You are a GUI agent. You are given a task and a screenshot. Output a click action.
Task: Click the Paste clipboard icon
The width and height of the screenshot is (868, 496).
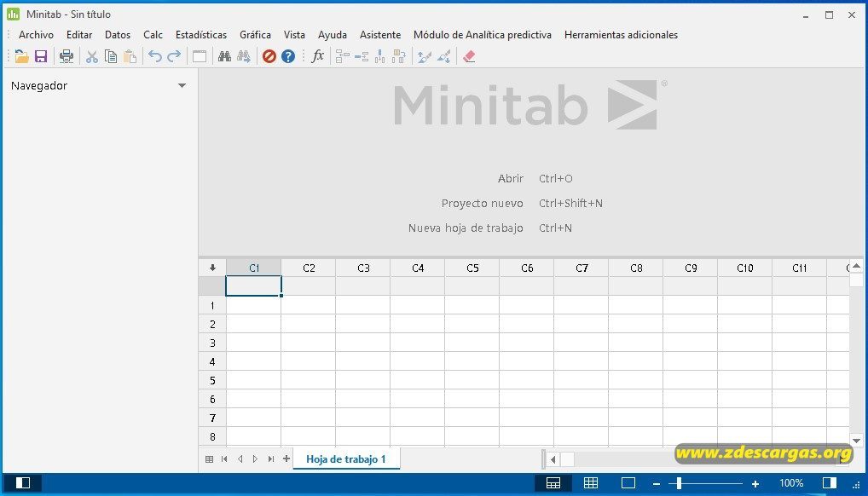click(x=130, y=56)
